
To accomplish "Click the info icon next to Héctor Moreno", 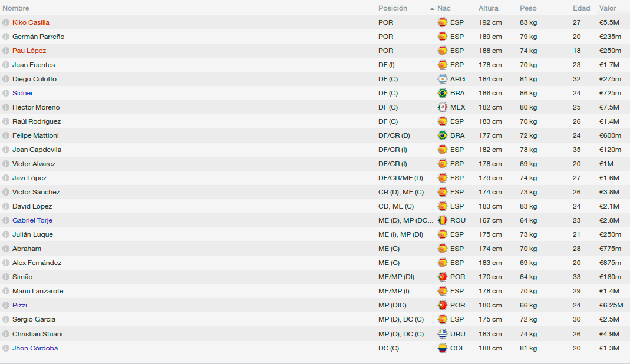I will [x=6, y=107].
